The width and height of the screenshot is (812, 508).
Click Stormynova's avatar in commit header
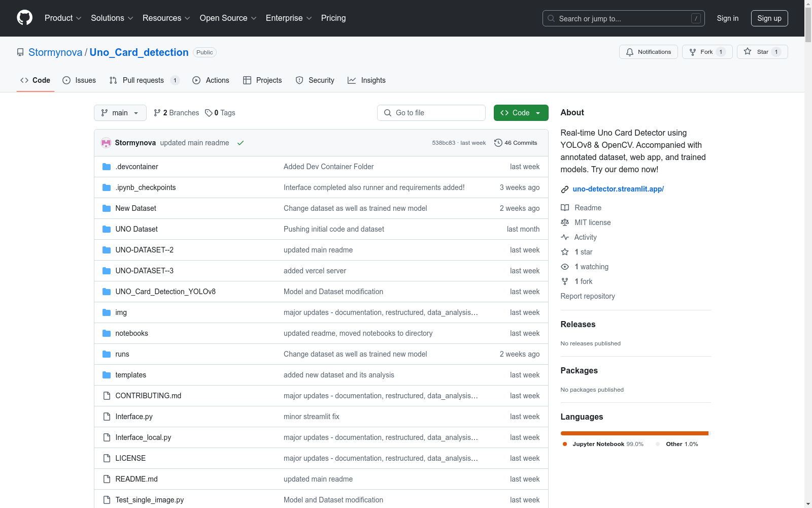point(106,143)
